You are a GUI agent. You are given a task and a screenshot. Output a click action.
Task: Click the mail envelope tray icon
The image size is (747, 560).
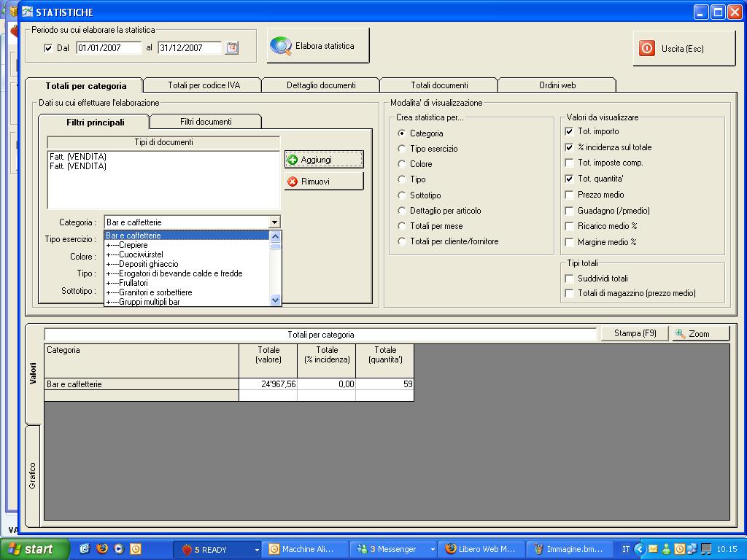653,549
